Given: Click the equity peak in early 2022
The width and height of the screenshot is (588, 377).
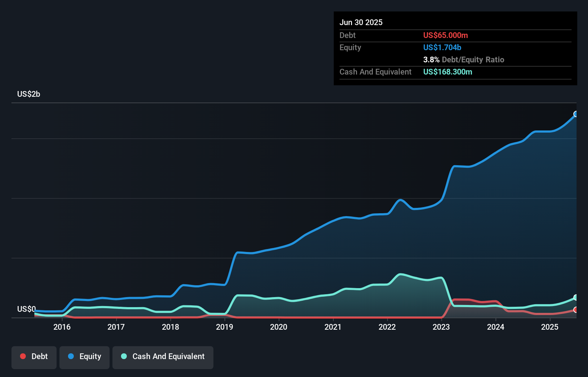Looking at the screenshot, I should pyautogui.click(x=400, y=200).
